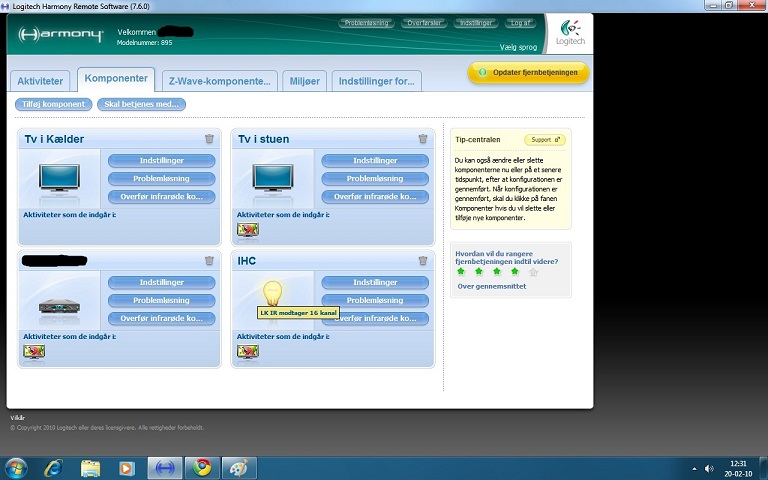This screenshot has height=480, width=768.
Task: Click the Tilføj komponent button
Action: pyautogui.click(x=53, y=104)
